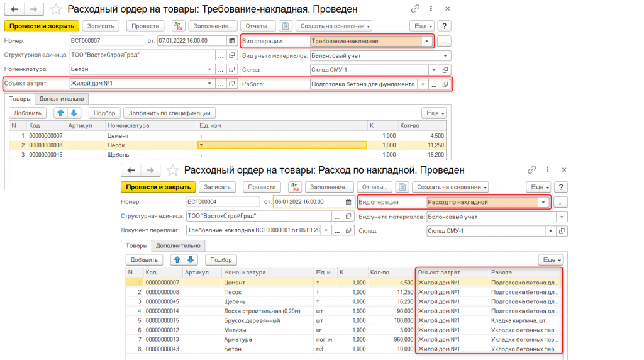Go back with the left arrow in the Расход по накладной window

[131, 171]
